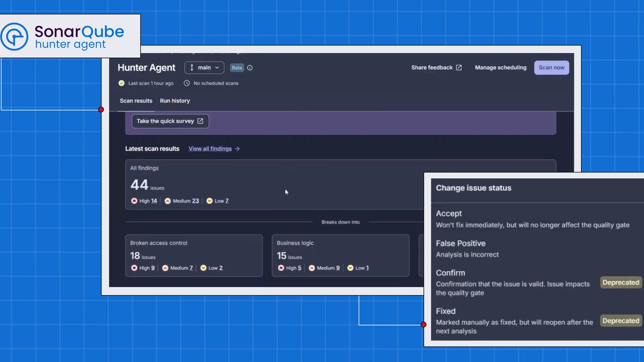The height and width of the screenshot is (362, 644).
Task: Click Medium 9 in Business logic
Action: click(x=324, y=268)
